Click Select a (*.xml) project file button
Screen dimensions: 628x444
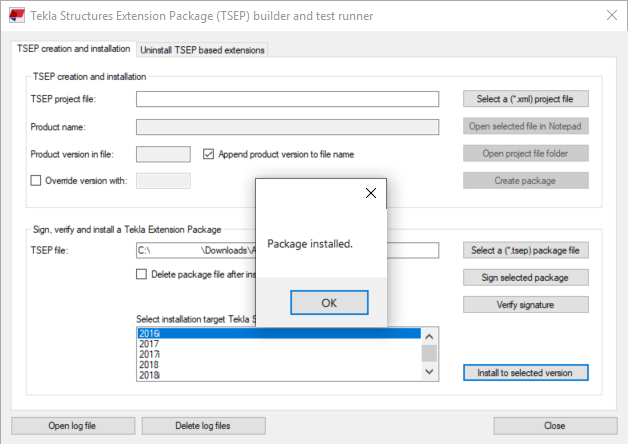(525, 99)
